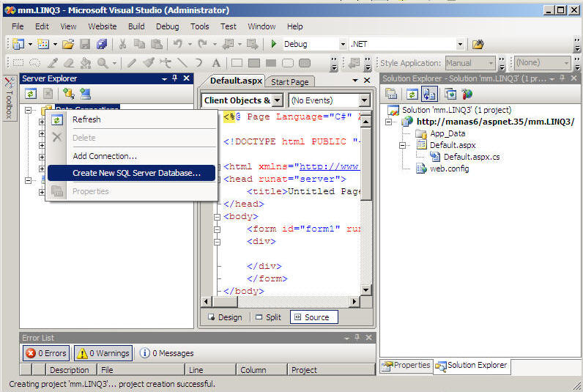
Task: Open the Build menu
Action: click(x=136, y=26)
